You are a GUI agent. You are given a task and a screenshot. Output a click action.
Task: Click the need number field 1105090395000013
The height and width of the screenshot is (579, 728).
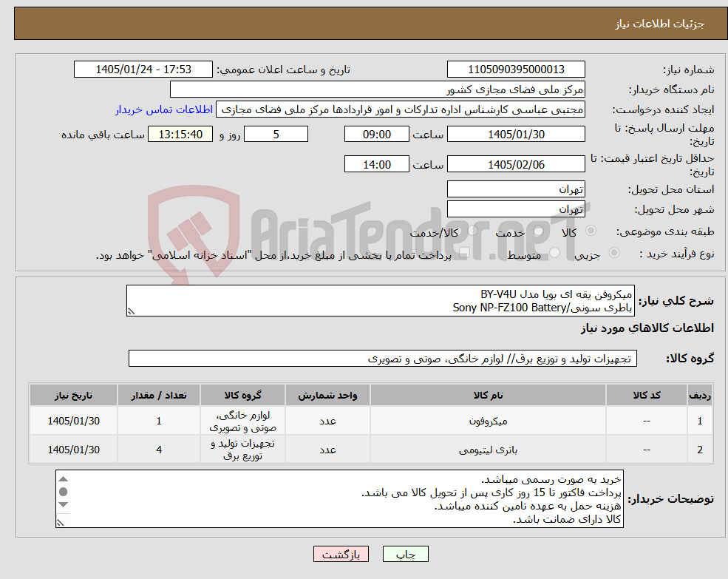[516, 70]
